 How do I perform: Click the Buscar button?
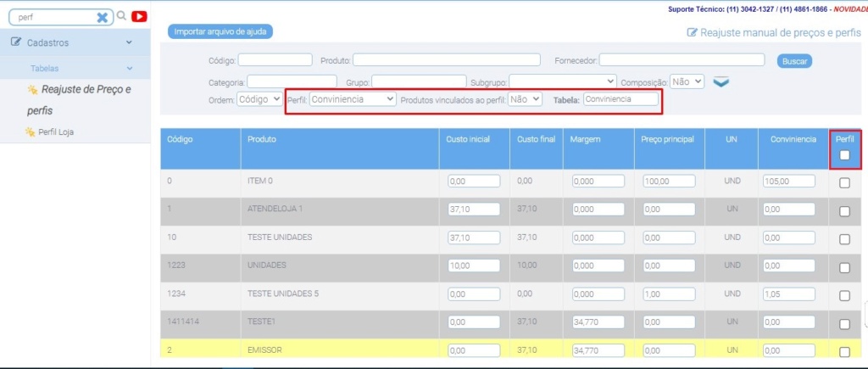pos(794,61)
